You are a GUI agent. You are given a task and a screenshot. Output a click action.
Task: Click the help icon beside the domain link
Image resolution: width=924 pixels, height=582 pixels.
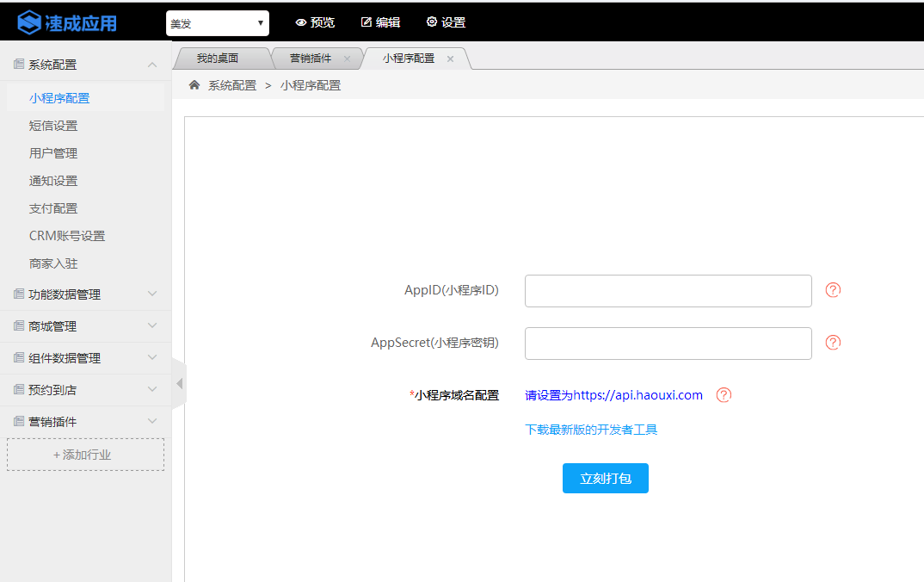pyautogui.click(x=724, y=395)
